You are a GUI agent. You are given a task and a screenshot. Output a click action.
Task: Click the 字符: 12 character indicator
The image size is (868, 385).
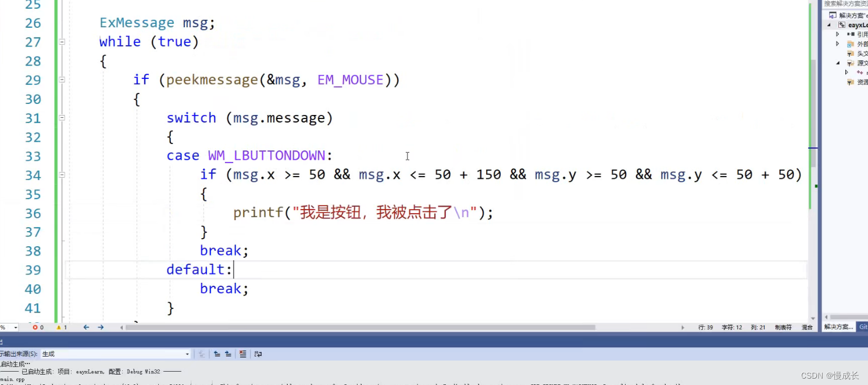[x=732, y=328]
